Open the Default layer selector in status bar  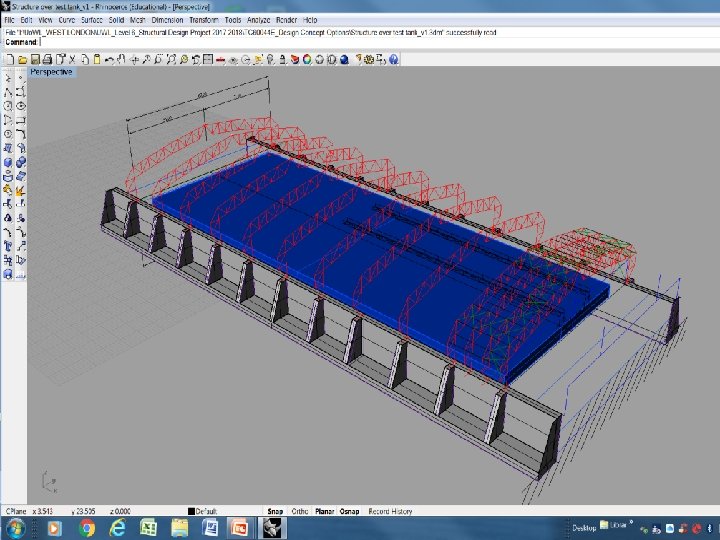pos(206,511)
